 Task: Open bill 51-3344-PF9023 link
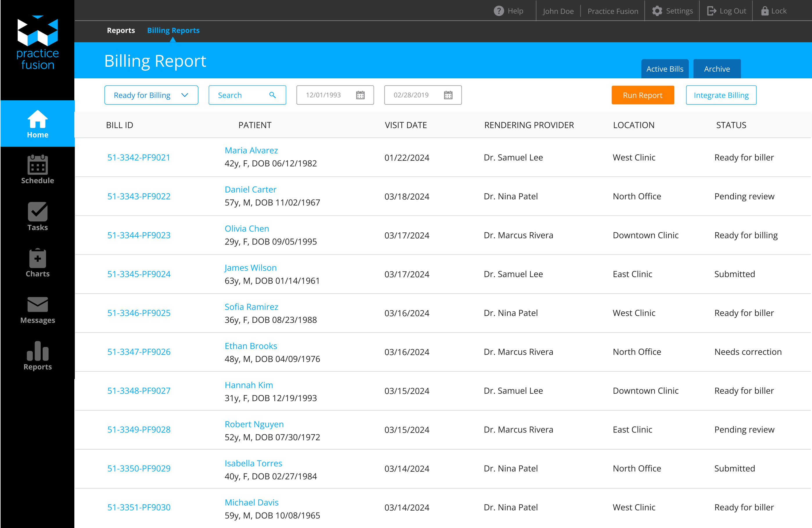coord(139,235)
